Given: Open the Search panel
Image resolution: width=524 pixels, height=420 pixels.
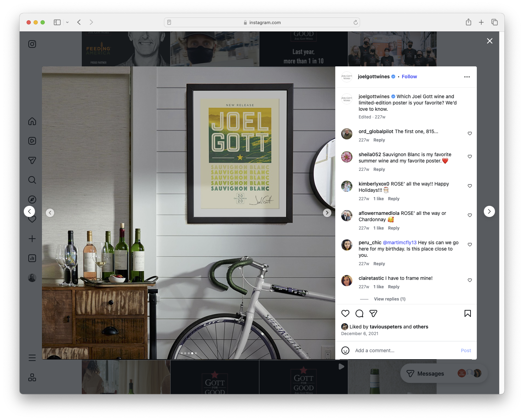Looking at the screenshot, I should tap(32, 180).
